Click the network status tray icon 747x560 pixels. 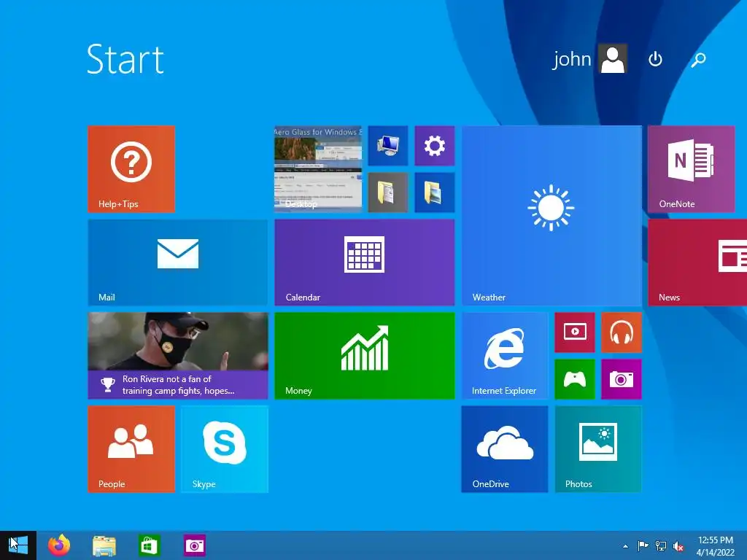(661, 545)
